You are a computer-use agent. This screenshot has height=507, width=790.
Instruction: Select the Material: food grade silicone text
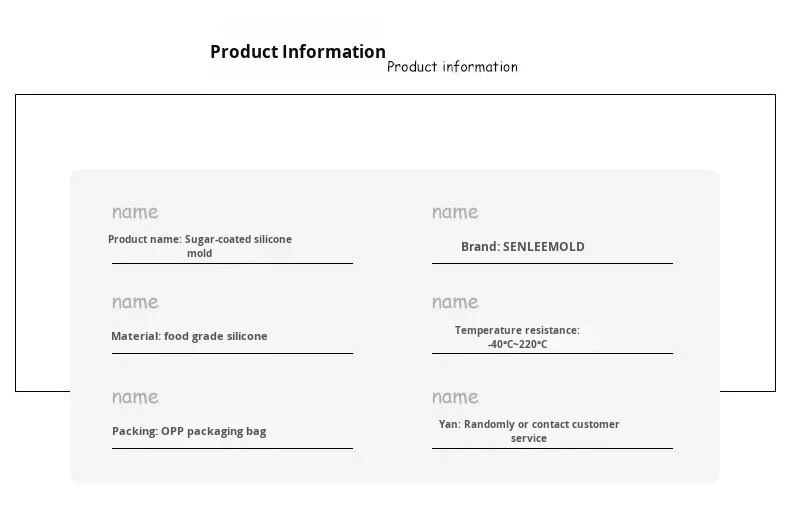[189, 336]
